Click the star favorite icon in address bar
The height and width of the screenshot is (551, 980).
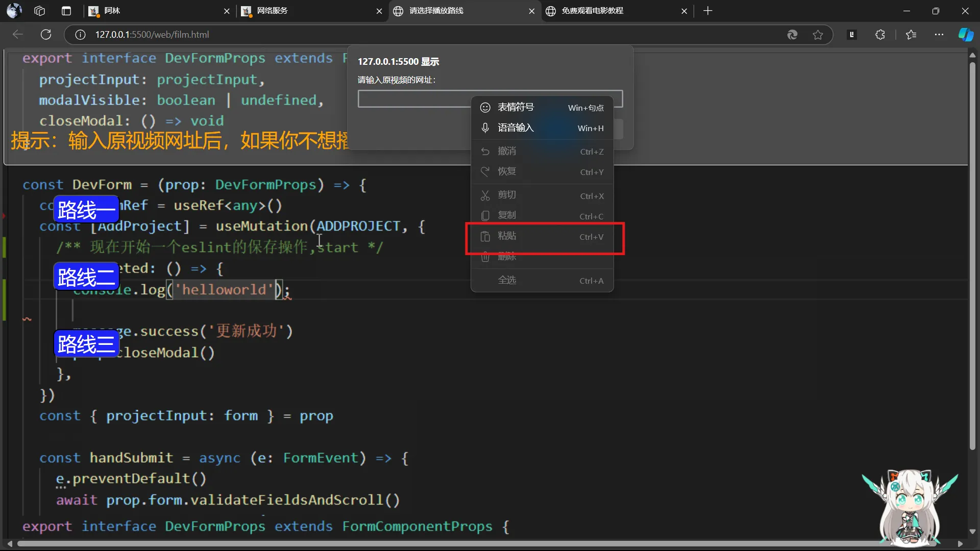tap(818, 35)
